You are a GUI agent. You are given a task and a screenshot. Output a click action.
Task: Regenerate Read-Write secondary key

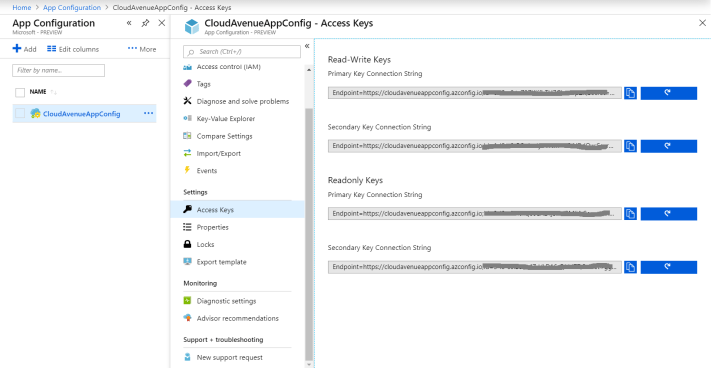click(668, 146)
